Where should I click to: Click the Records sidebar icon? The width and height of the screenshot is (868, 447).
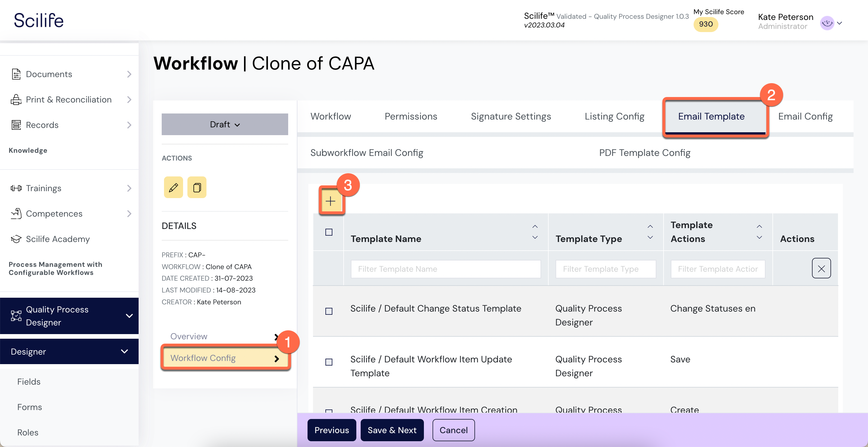click(x=16, y=125)
